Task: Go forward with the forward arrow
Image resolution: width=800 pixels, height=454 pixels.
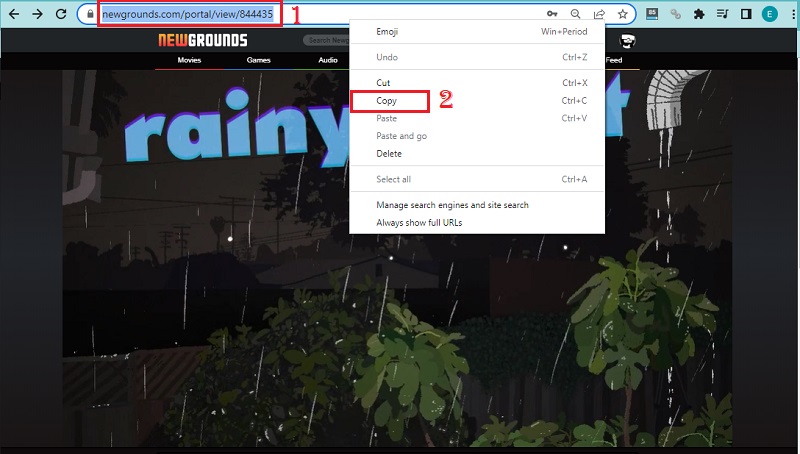Action: [x=37, y=14]
